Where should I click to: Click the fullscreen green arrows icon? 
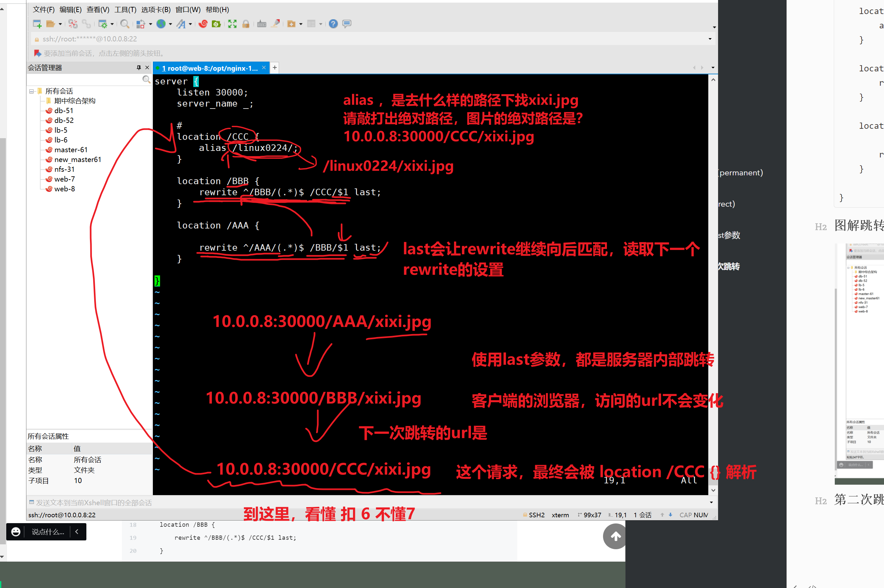232,24
